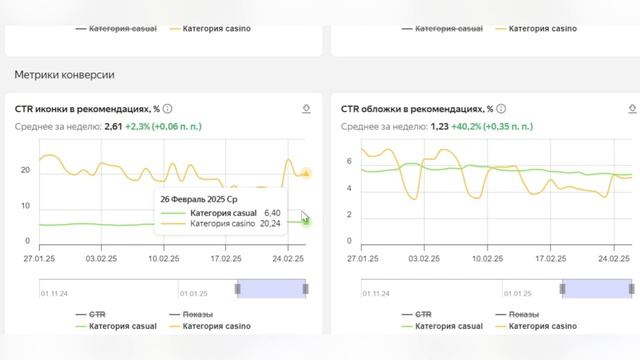Download the CTR обложки chart
The height and width of the screenshot is (360, 640).
632,109
